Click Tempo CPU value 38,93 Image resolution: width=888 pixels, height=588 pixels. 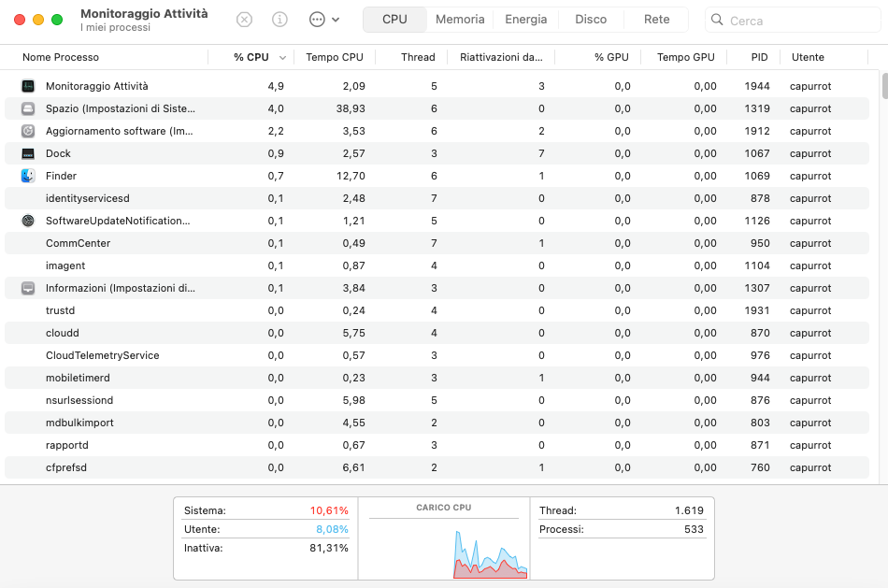tap(351, 108)
